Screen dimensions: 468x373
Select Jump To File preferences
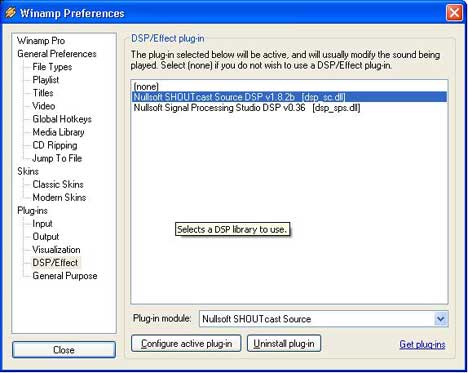point(57,158)
